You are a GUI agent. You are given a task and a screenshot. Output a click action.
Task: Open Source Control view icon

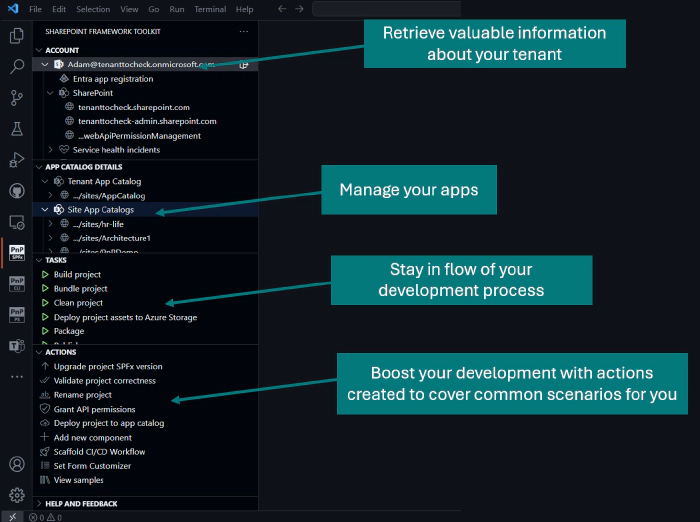click(16, 98)
